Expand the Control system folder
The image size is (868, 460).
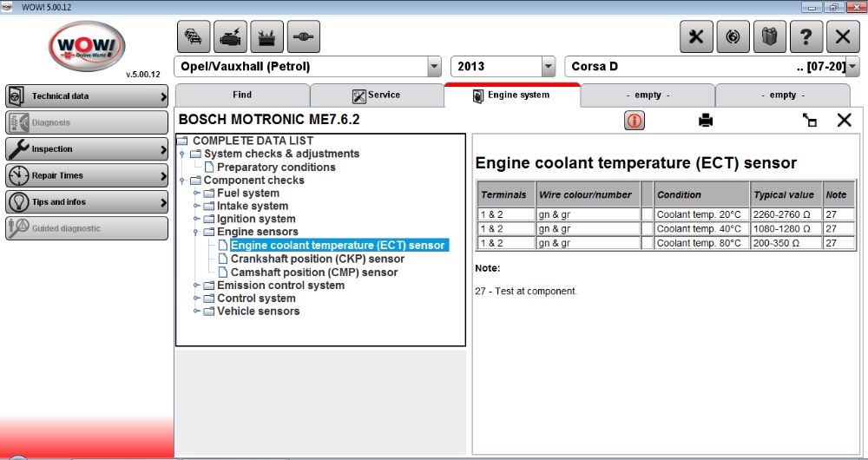point(196,299)
